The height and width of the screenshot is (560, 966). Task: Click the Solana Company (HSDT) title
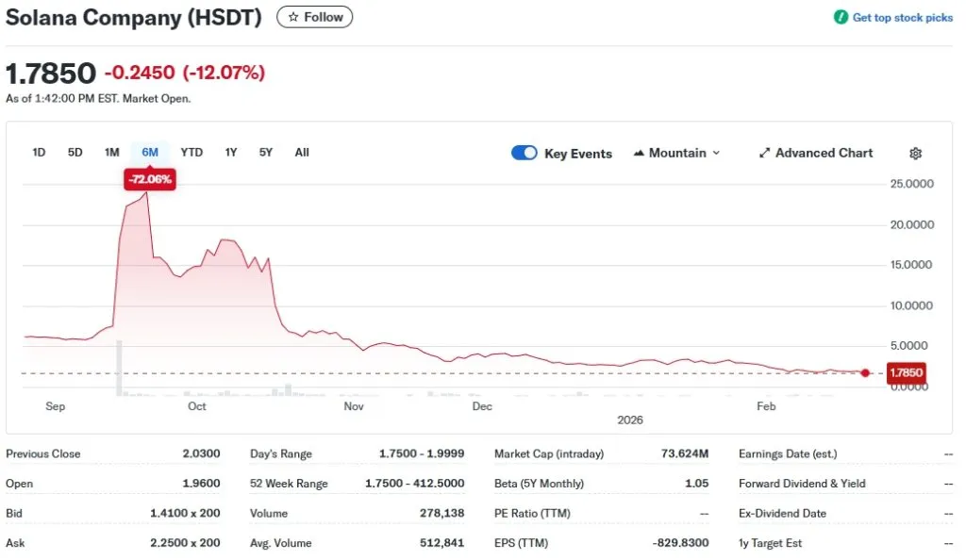(133, 17)
